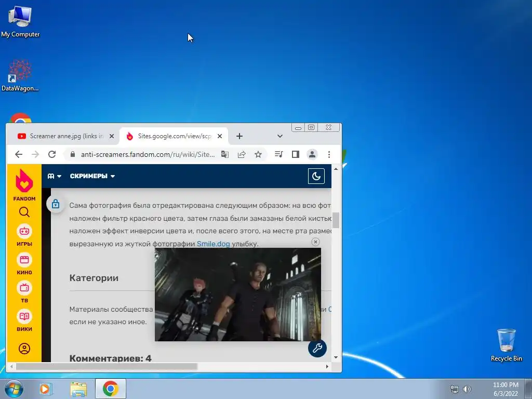This screenshot has height=399, width=532.
Task: Go back using the browser back arrow
Action: coord(19,154)
